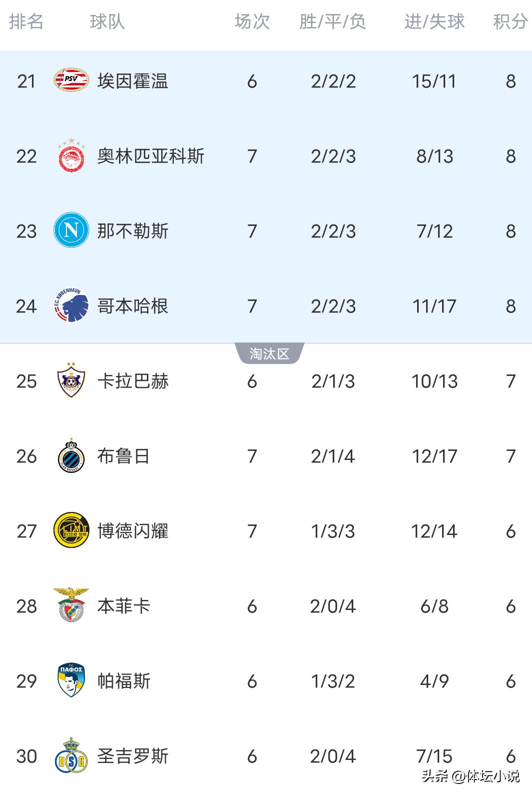
Task: Click the Benfica eagle crest
Action: coord(71,605)
